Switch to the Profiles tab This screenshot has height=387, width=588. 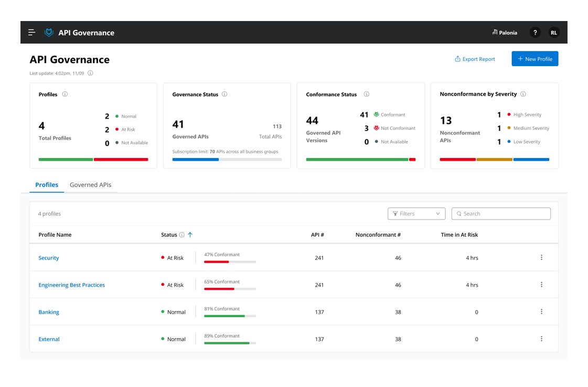click(x=47, y=185)
